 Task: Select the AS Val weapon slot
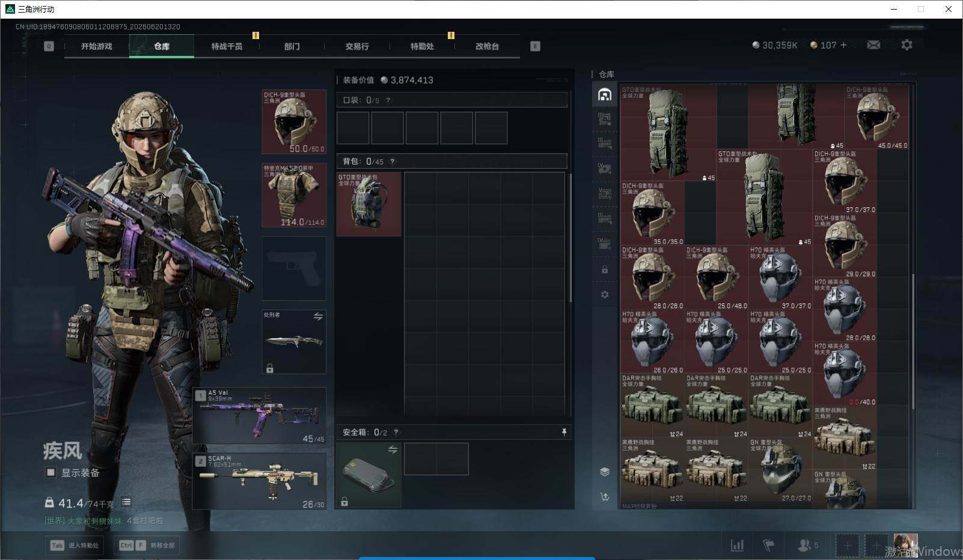pos(260,416)
